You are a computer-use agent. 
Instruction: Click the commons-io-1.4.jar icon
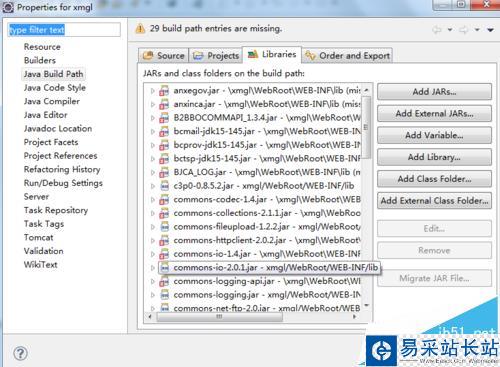click(x=164, y=254)
